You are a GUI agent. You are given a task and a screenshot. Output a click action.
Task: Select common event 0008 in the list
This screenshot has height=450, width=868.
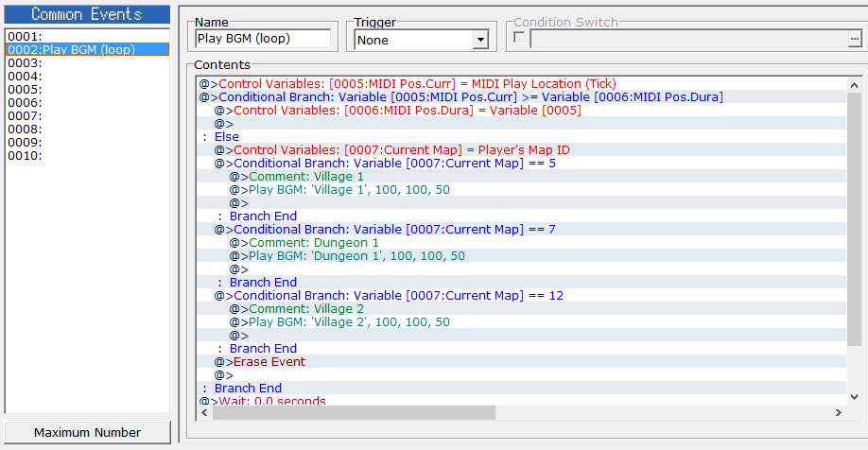(x=87, y=130)
